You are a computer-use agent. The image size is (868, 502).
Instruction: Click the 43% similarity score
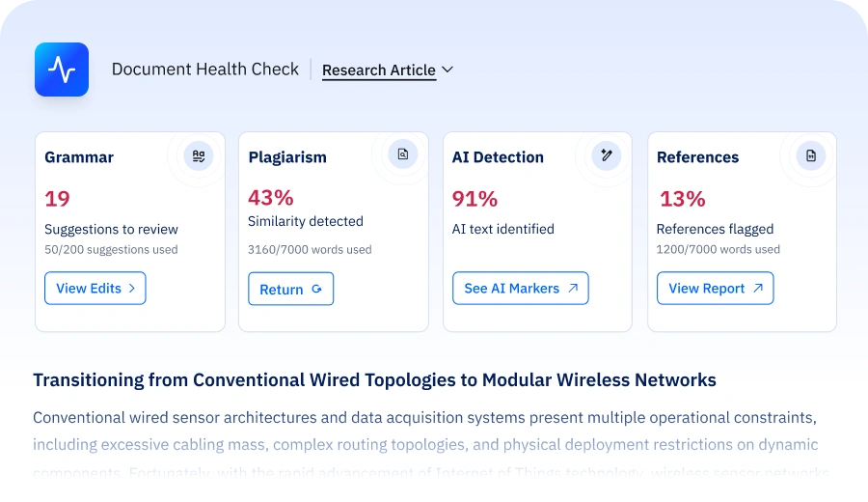tap(271, 198)
